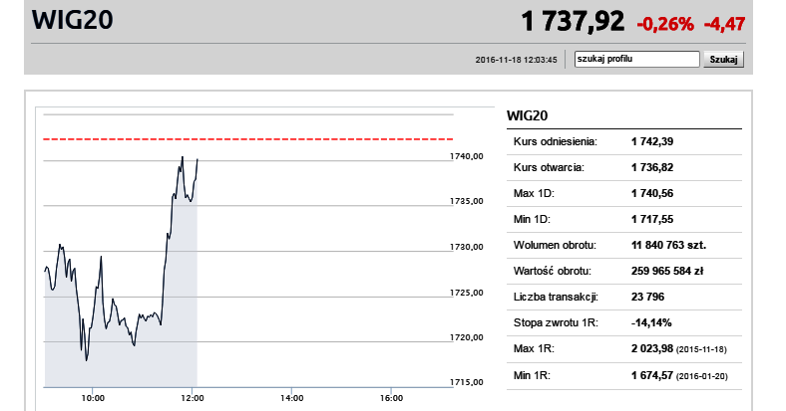Viewport: 786px width, 411px height.
Task: Click the 'Wartość obrotu:' label
Action: tap(552, 271)
